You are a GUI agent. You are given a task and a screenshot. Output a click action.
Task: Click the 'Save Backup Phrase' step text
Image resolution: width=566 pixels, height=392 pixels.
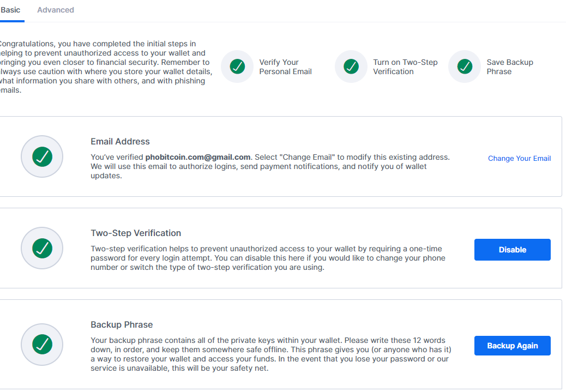(510, 67)
